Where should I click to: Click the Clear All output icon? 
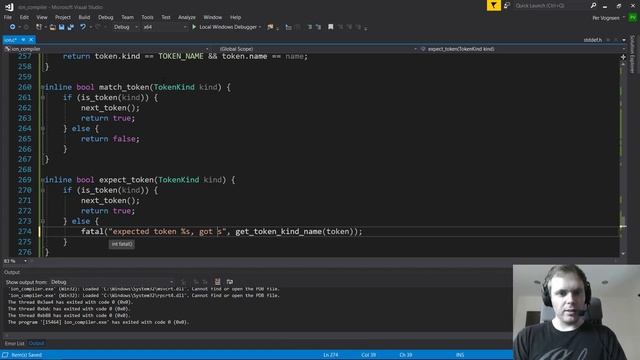click(217, 282)
